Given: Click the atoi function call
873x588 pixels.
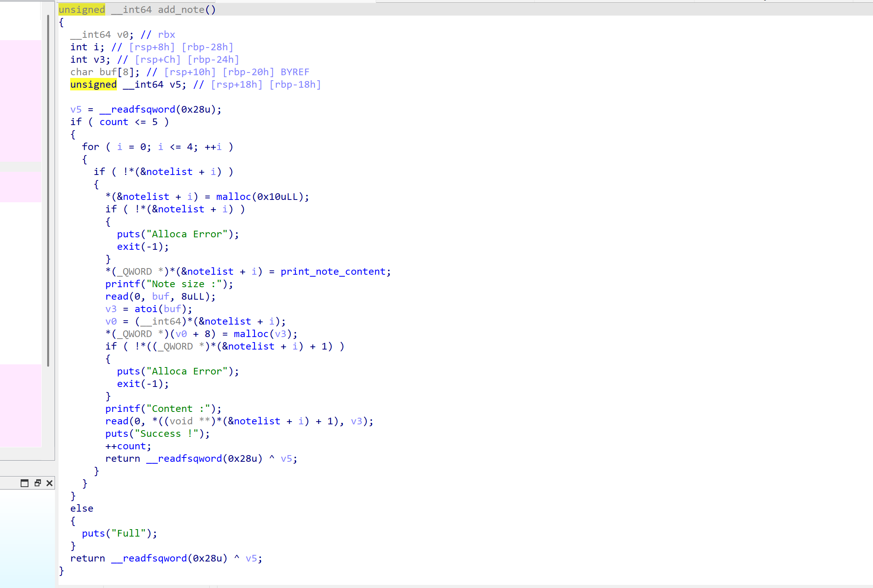Looking at the screenshot, I should [x=146, y=309].
